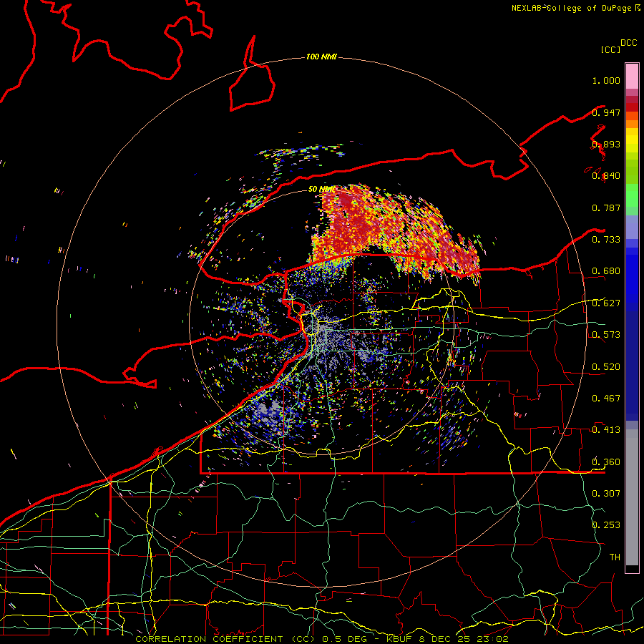Click the gray segment of the color scale
The height and width of the screenshot is (644, 644).
coord(632,497)
